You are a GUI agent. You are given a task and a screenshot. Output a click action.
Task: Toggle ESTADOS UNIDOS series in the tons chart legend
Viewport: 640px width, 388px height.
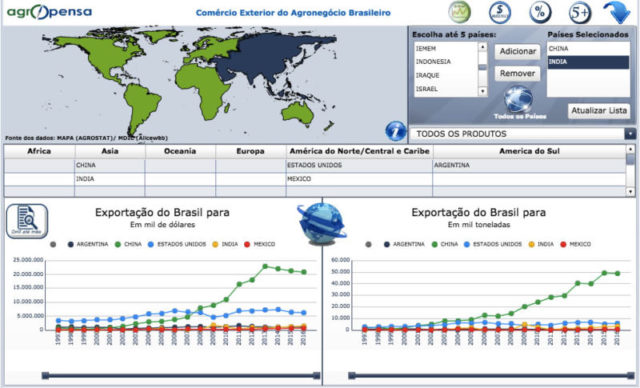point(493,244)
